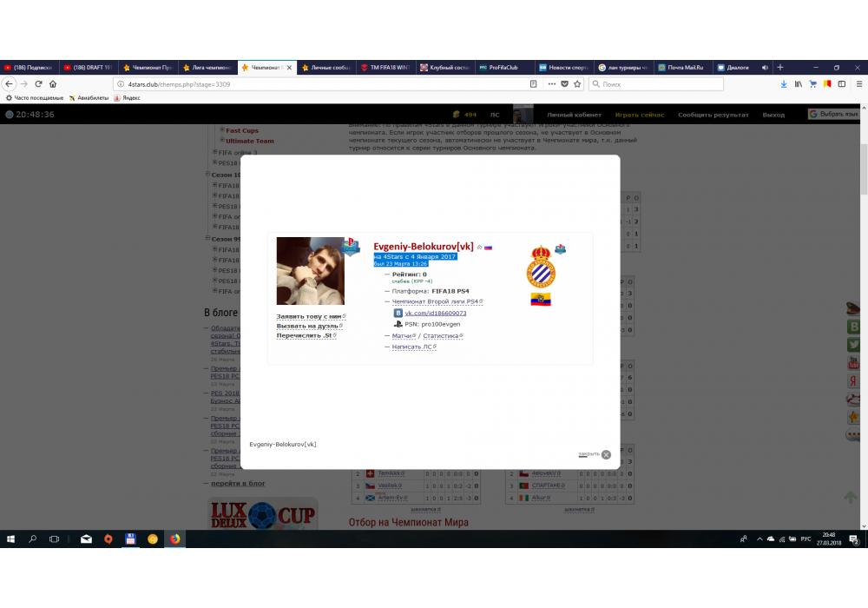The width and height of the screenshot is (868, 608).
Task: Open the Firefox downloads arrow
Action: [783, 84]
